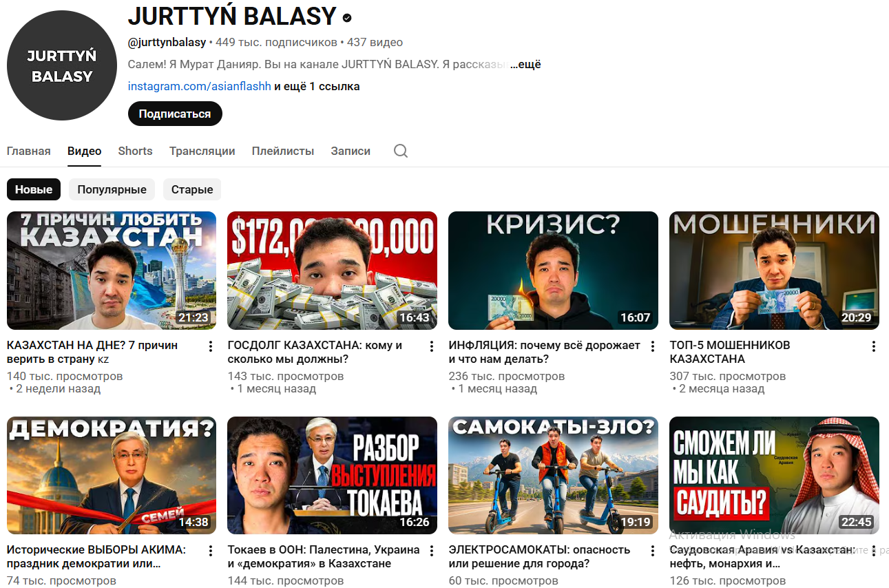Screen dimensions: 889x588
Task: Expand the channel description with …ещё
Action: (525, 65)
